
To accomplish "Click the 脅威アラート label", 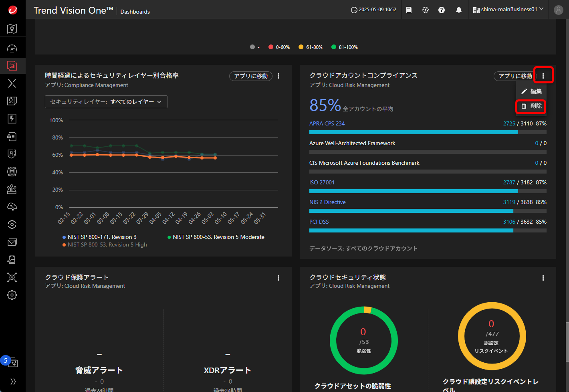I will pos(99,370).
